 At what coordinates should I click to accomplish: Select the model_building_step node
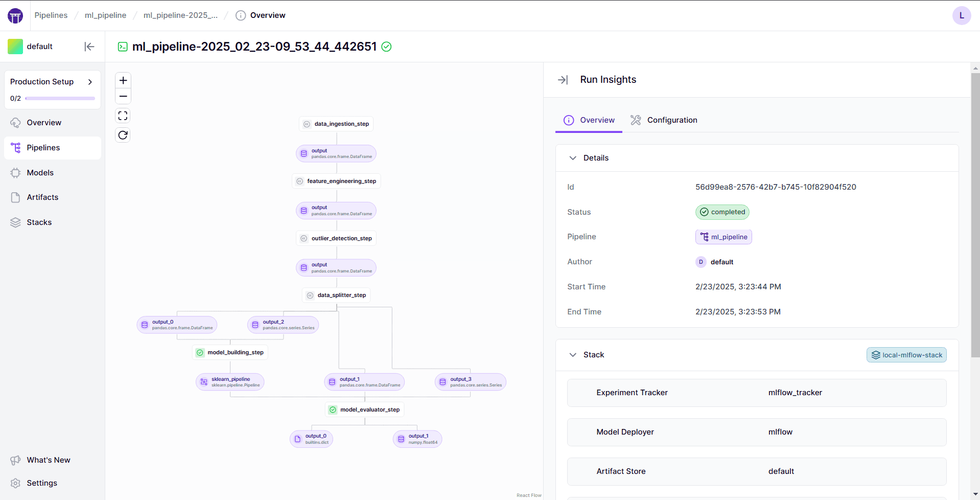pyautogui.click(x=230, y=353)
